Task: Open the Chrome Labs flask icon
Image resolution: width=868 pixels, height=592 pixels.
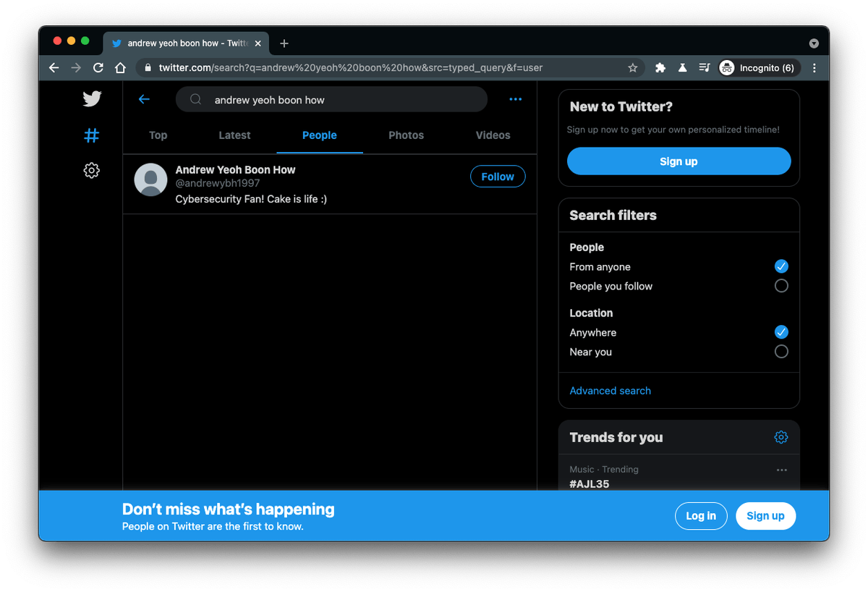Action: click(682, 68)
